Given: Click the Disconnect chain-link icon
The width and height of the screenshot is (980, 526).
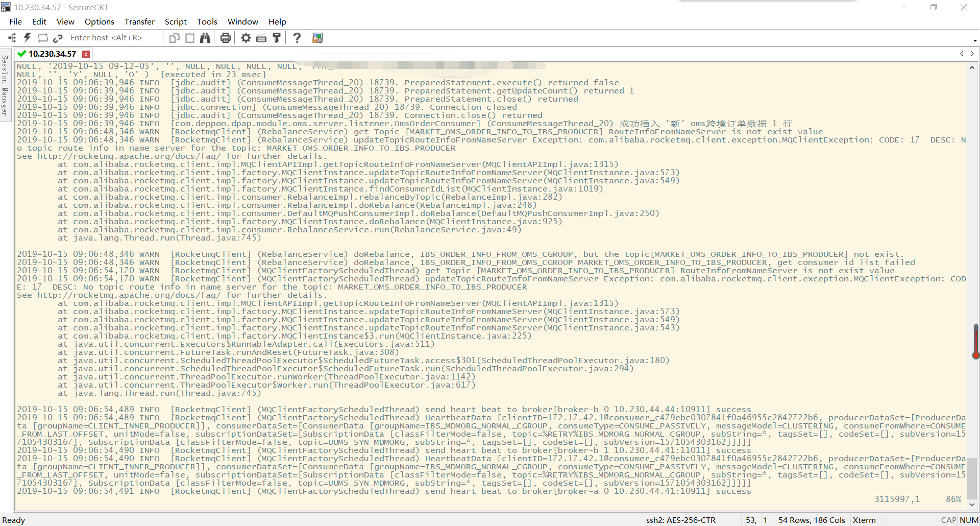Looking at the screenshot, I should pyautogui.click(x=58, y=38).
